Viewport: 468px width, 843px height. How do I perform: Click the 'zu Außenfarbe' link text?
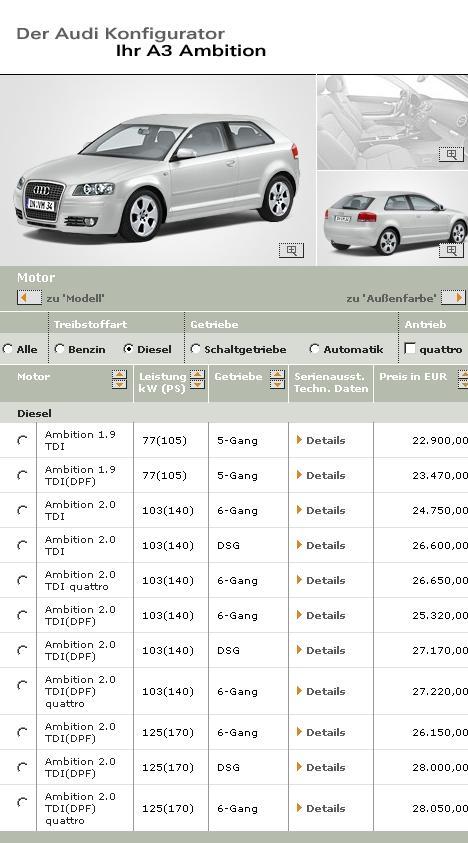pos(391,298)
